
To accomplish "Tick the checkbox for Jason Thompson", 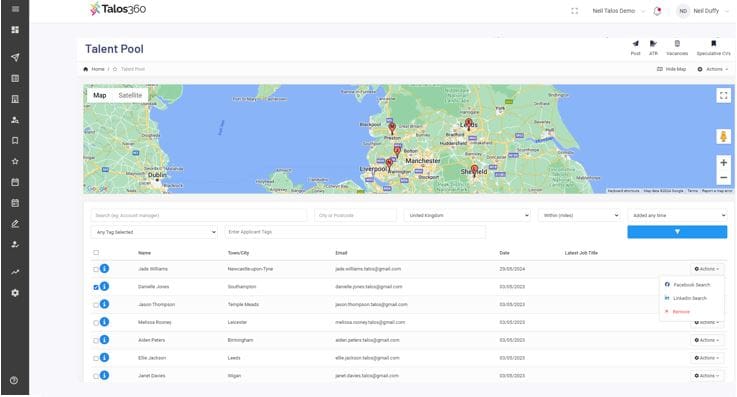I will [96, 305].
